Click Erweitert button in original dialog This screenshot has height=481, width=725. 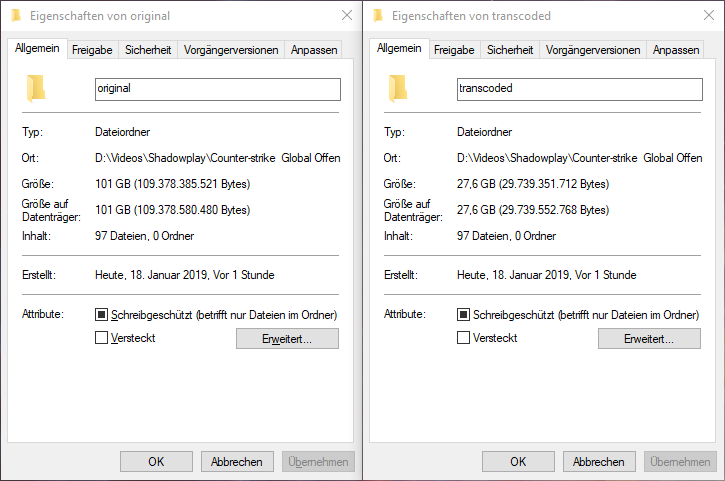[x=287, y=339]
